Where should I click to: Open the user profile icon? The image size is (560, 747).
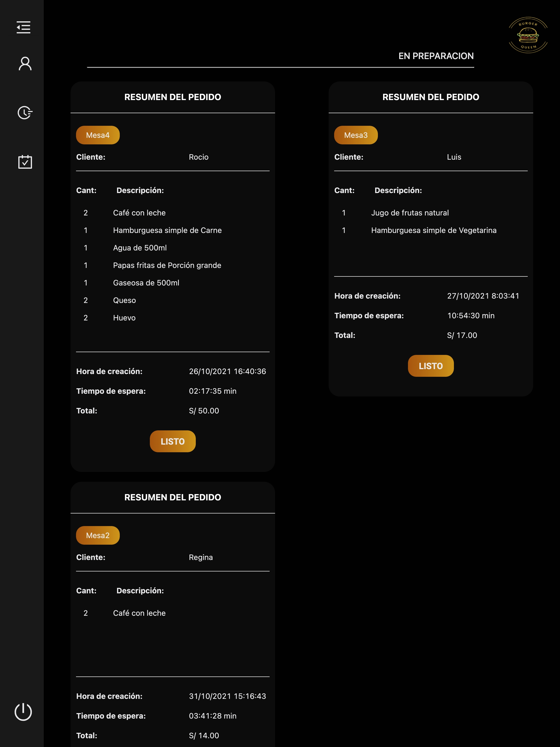(25, 64)
